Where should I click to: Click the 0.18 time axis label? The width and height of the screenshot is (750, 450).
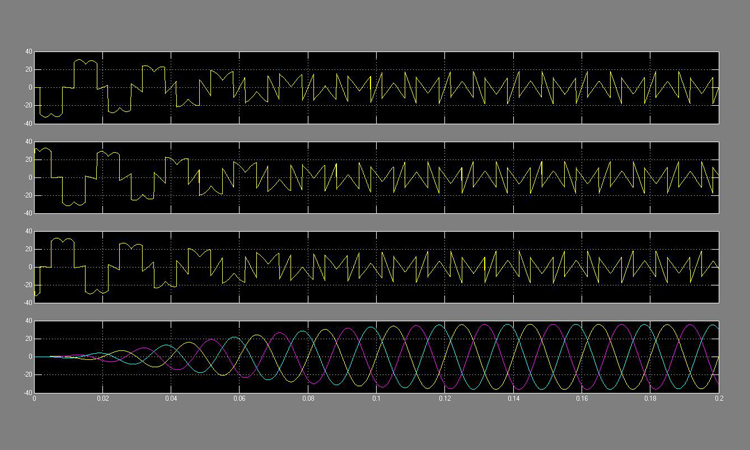point(649,399)
